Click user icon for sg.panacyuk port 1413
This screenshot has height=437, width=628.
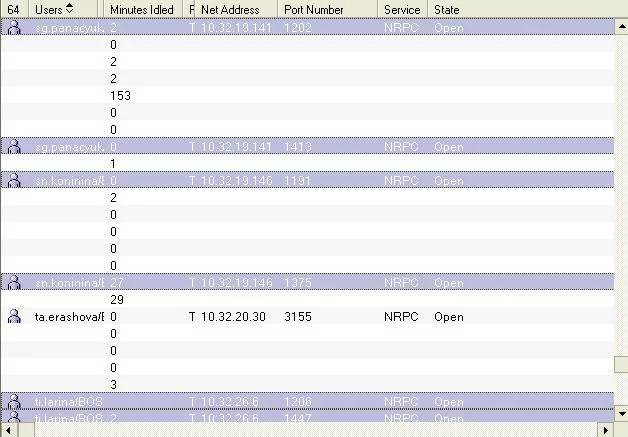click(x=14, y=147)
